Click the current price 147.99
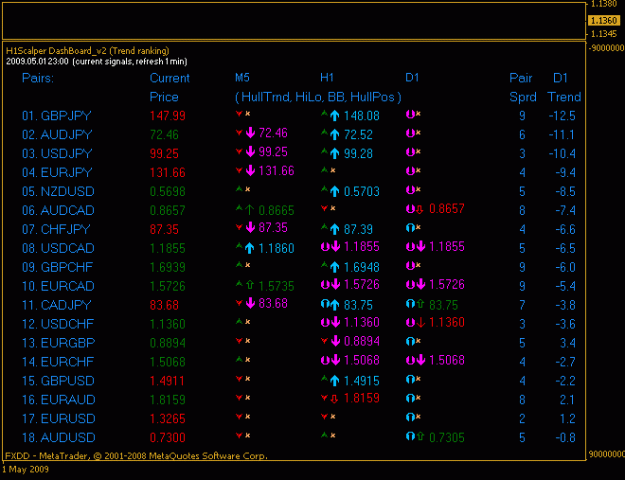The width and height of the screenshot is (625, 480). pyautogui.click(x=167, y=116)
